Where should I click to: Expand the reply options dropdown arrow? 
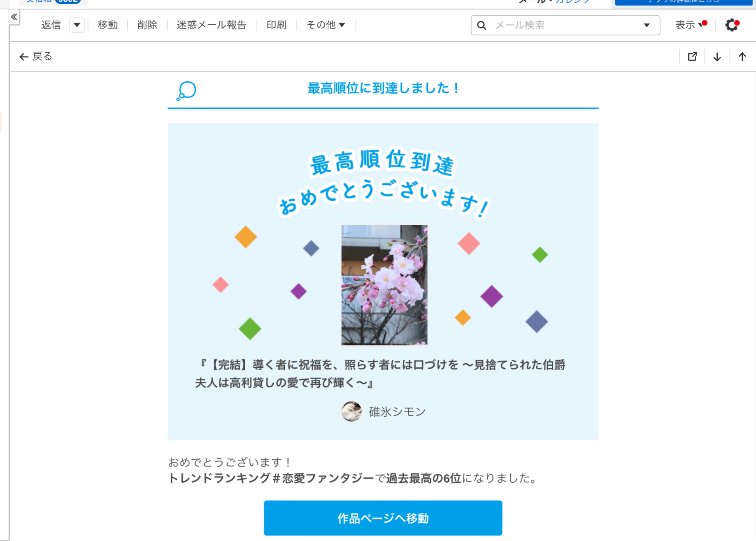[77, 25]
